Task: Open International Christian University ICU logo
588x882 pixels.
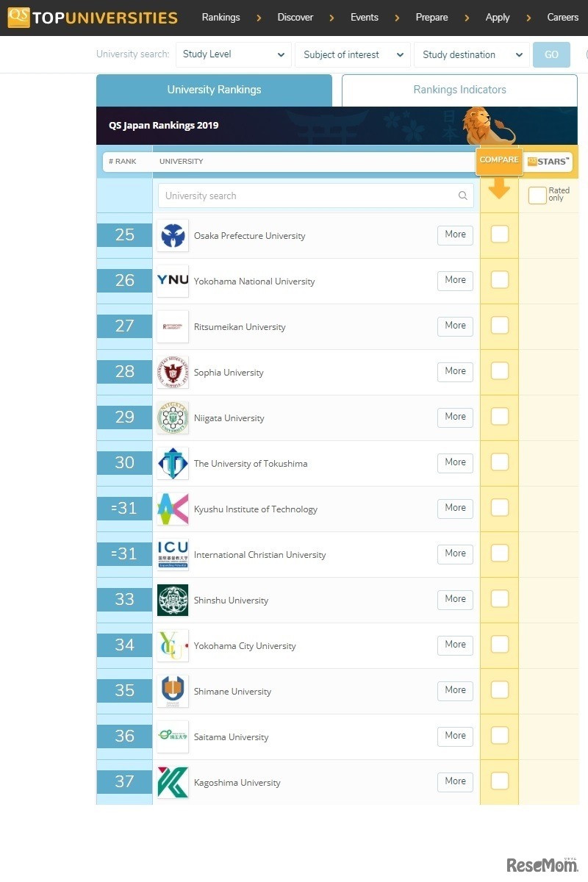Action: coord(173,555)
